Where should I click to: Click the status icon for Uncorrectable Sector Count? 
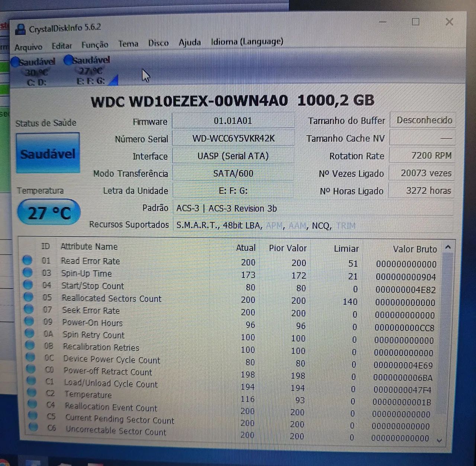33,427
